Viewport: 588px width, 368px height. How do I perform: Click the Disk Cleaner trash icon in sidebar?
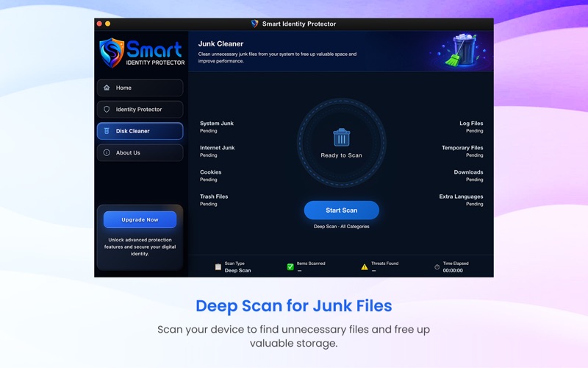(x=107, y=131)
